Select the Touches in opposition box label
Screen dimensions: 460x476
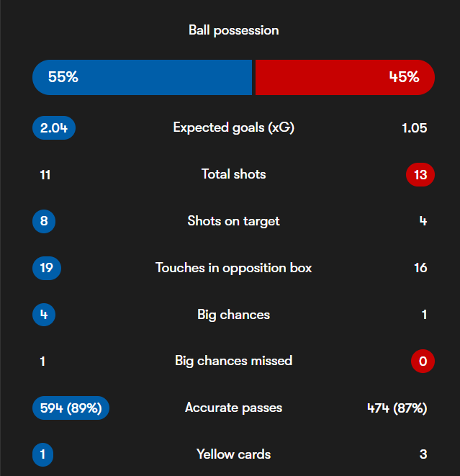(x=234, y=268)
